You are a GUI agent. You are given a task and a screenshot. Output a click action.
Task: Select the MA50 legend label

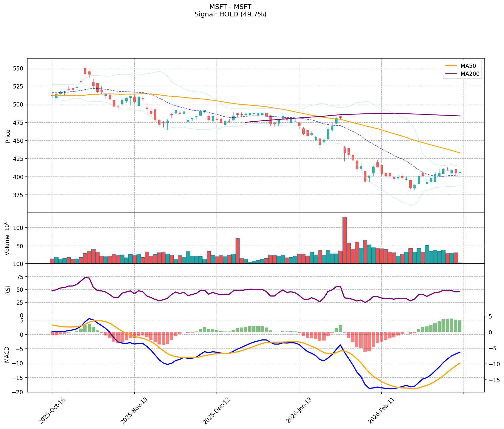tap(468, 65)
